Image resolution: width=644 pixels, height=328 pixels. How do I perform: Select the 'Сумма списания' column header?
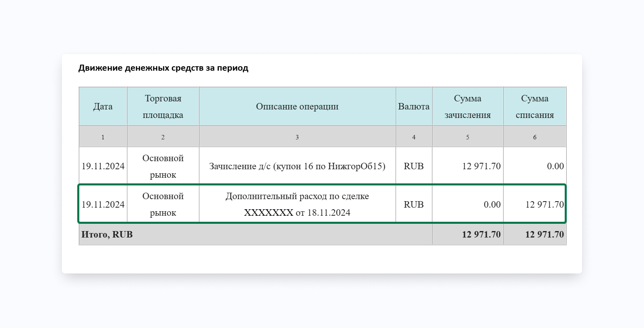click(x=535, y=106)
